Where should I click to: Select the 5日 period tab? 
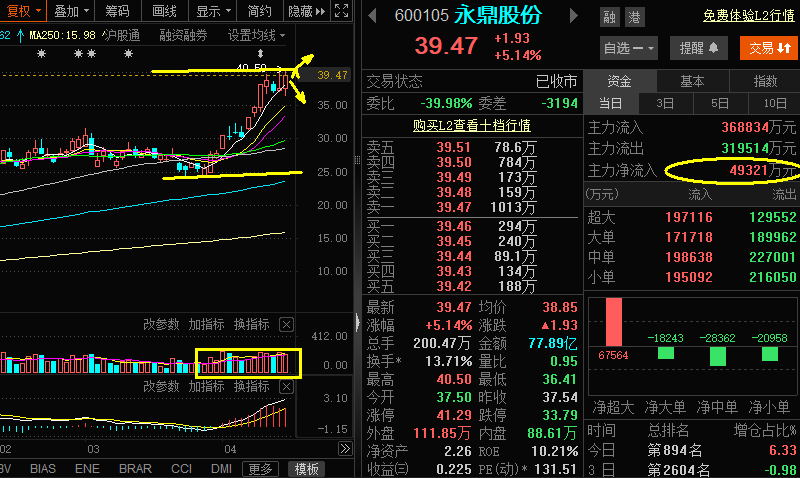(x=720, y=103)
